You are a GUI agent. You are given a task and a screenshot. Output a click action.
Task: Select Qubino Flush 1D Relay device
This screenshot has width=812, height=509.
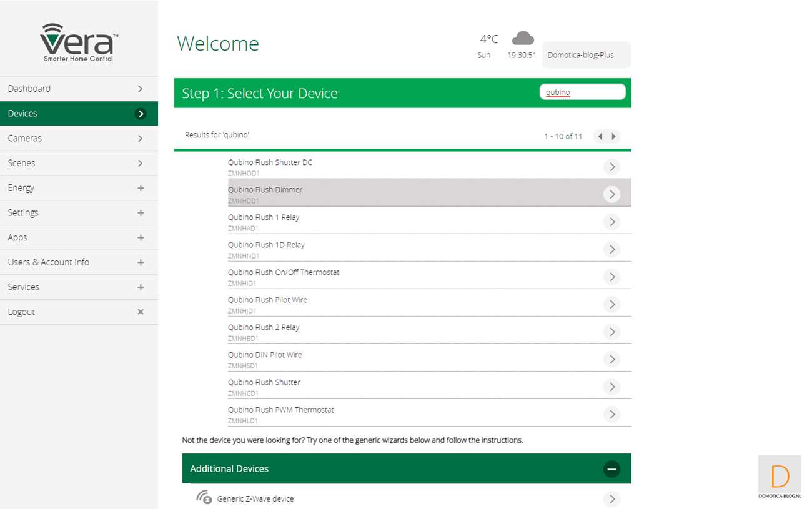click(x=429, y=248)
